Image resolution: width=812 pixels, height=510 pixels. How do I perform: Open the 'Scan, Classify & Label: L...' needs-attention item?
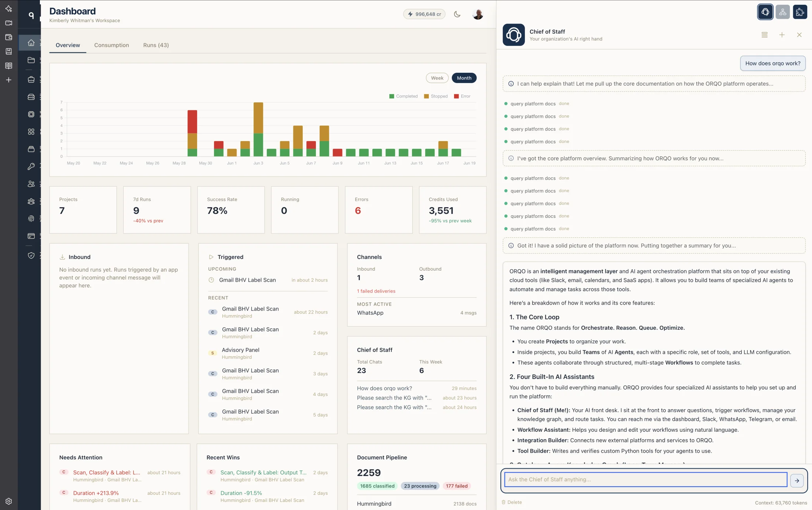120,476
